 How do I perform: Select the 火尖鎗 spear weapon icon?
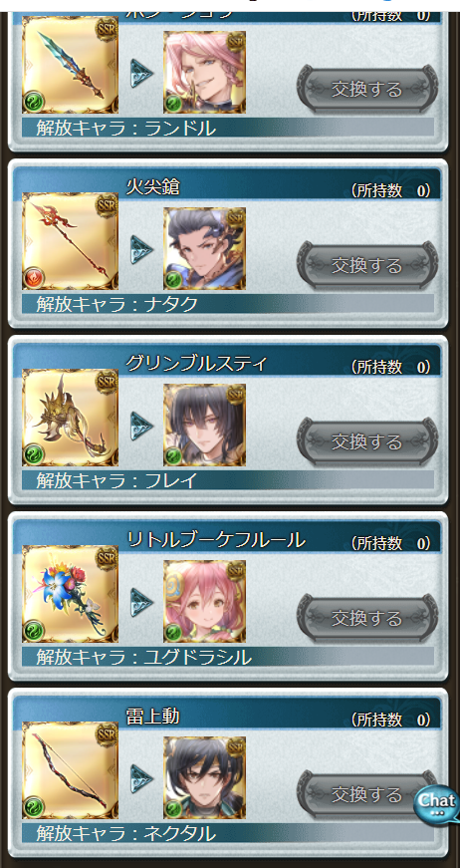pyautogui.click(x=71, y=241)
